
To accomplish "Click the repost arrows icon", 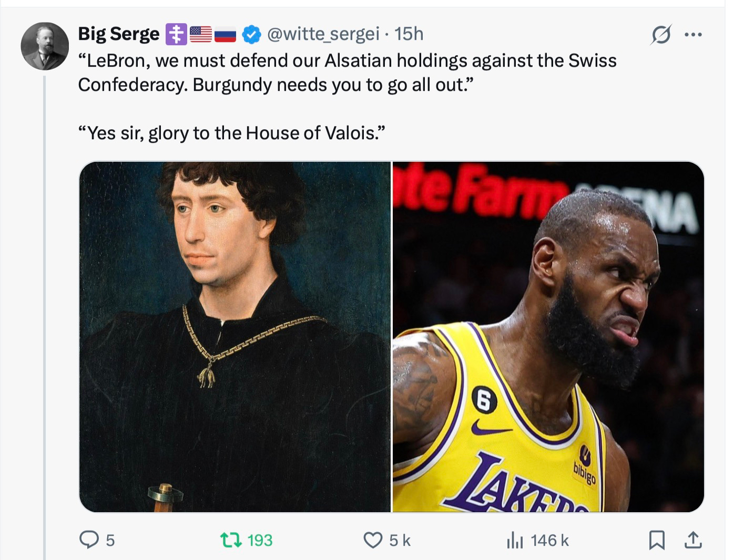I will click(x=231, y=540).
